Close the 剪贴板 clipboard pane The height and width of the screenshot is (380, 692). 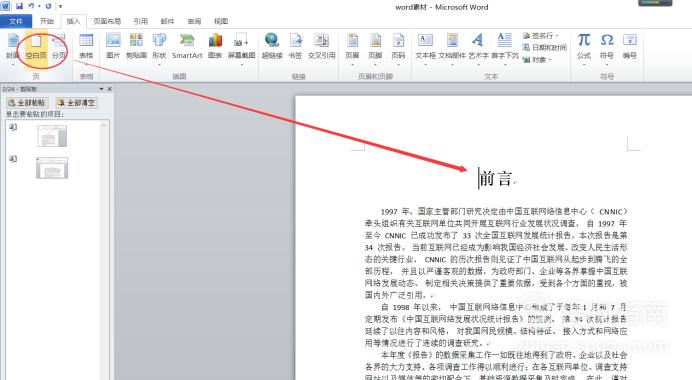[x=109, y=89]
